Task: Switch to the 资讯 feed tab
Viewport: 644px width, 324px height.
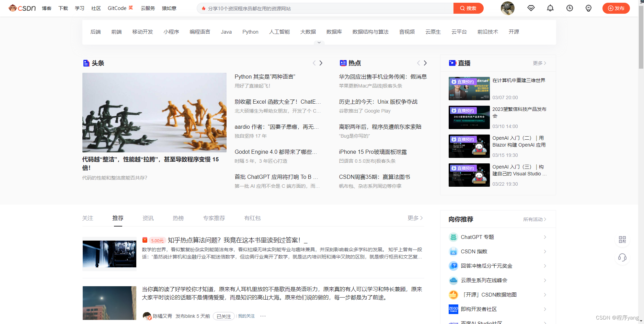Action: point(148,218)
